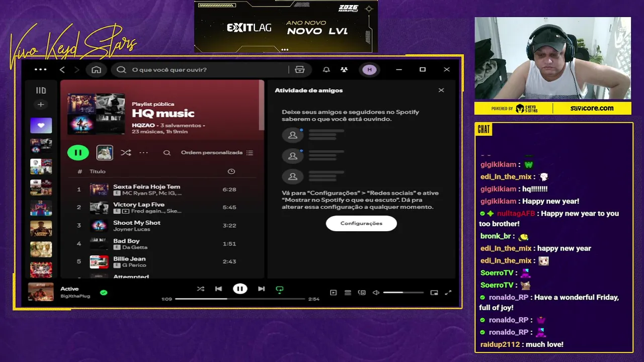644x362 pixels.
Task: Click the HQ music playlist cover collage
Action: (x=96, y=114)
